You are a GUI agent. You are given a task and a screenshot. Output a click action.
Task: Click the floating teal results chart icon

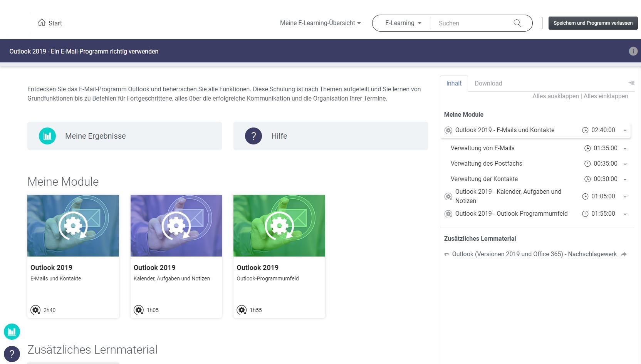[12, 332]
